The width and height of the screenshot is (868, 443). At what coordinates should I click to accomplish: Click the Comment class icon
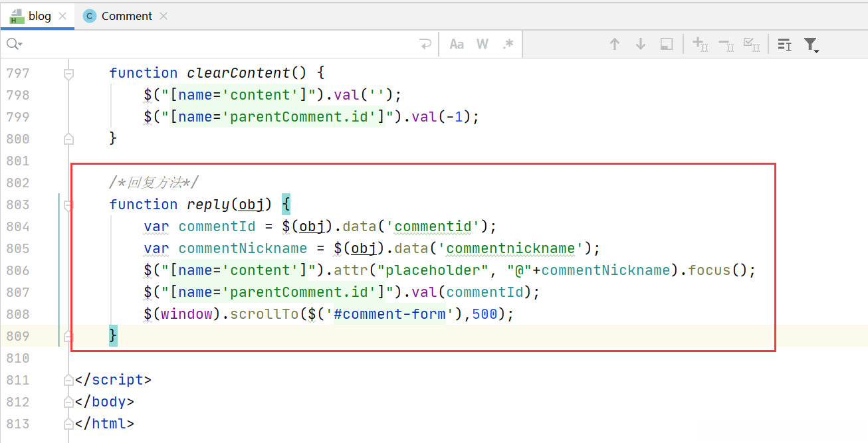90,16
